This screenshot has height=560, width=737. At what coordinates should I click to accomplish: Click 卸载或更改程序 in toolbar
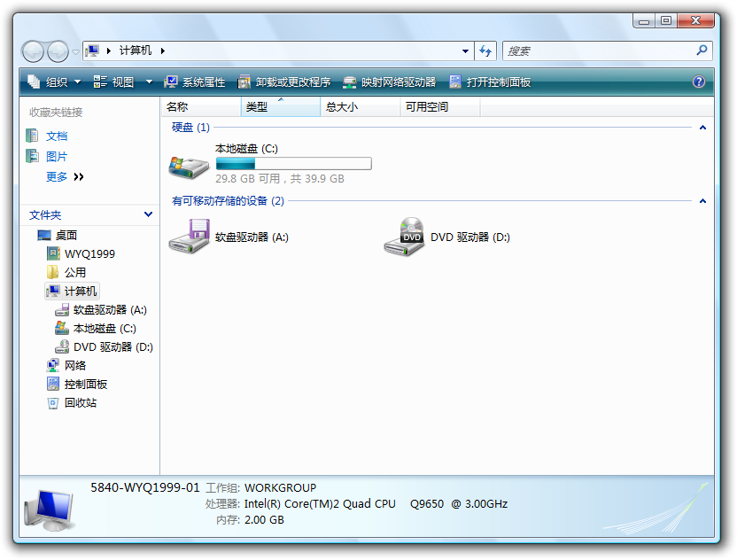(x=283, y=82)
